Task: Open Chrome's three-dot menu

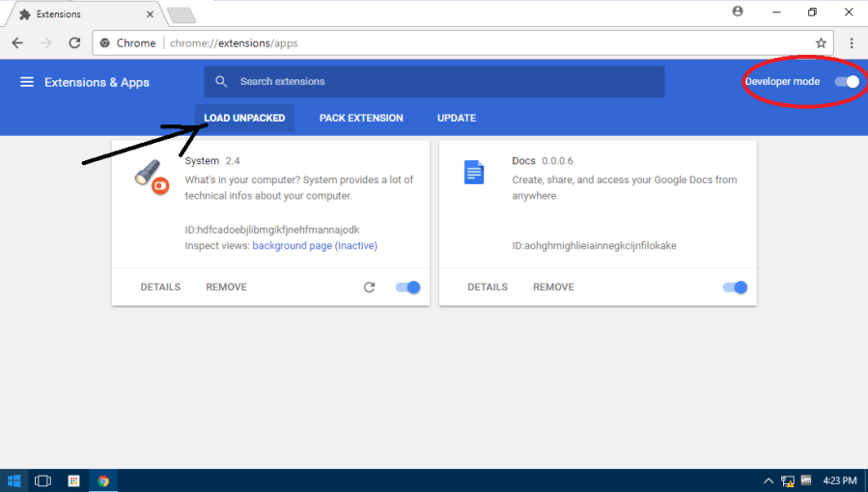Action: click(852, 43)
